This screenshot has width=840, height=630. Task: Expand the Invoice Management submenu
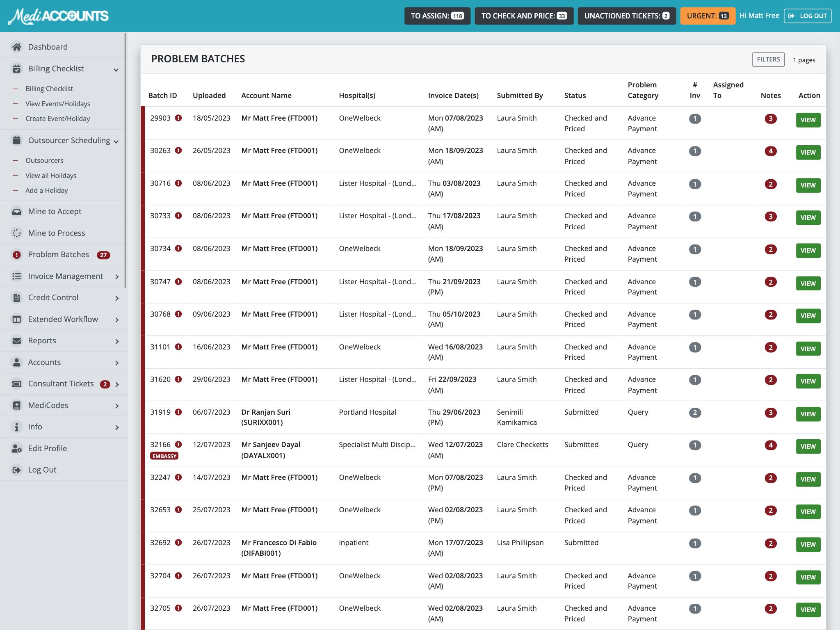[117, 277]
